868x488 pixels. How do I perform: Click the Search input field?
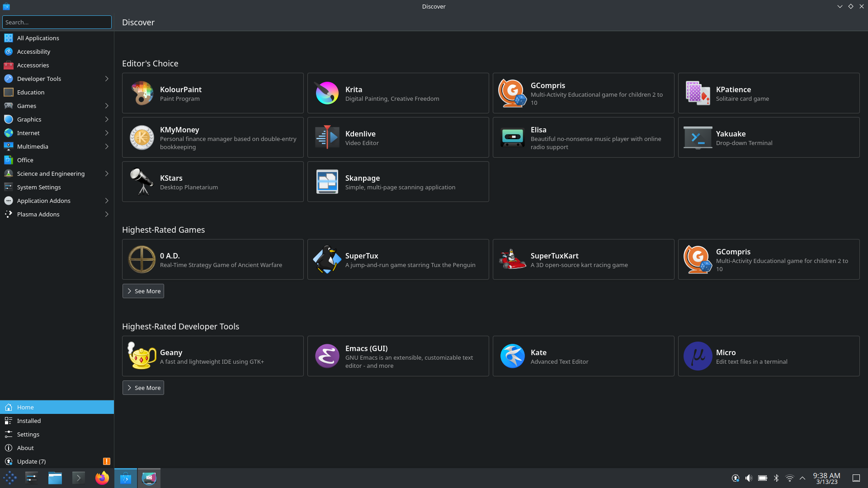pyautogui.click(x=57, y=22)
